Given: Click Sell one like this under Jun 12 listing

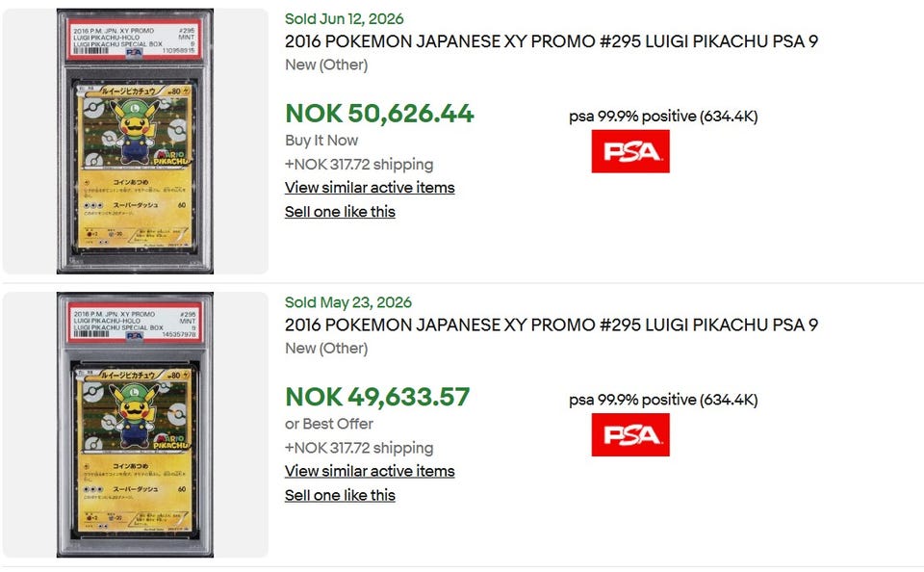Looking at the screenshot, I should click(x=340, y=212).
